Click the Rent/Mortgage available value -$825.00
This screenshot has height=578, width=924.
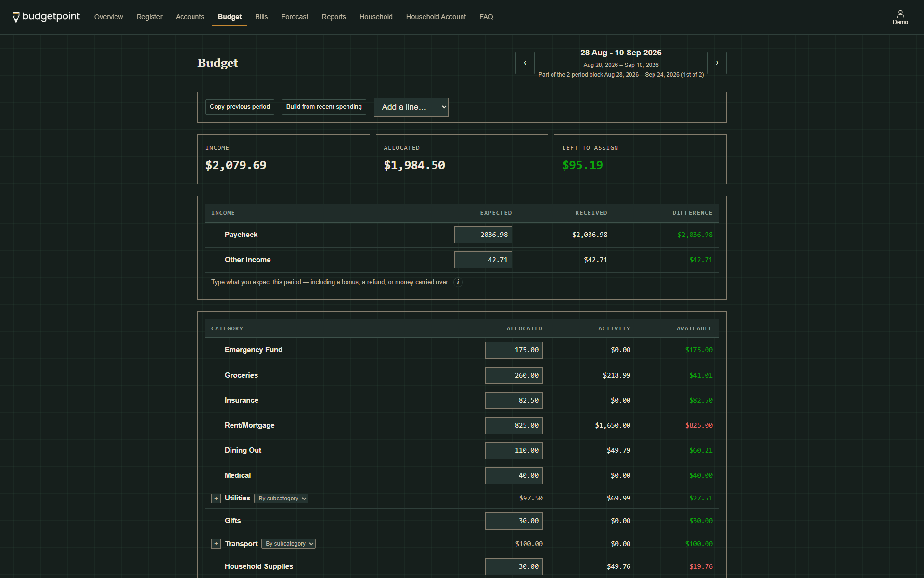point(697,425)
